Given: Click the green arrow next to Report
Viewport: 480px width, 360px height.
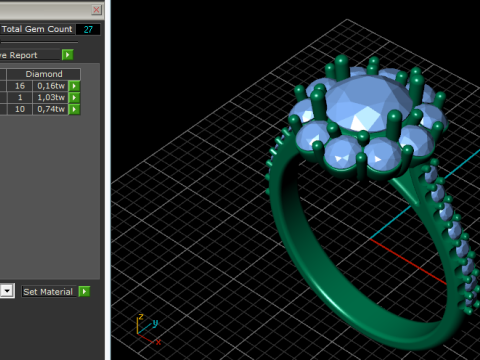Looking at the screenshot, I should click(x=67, y=55).
